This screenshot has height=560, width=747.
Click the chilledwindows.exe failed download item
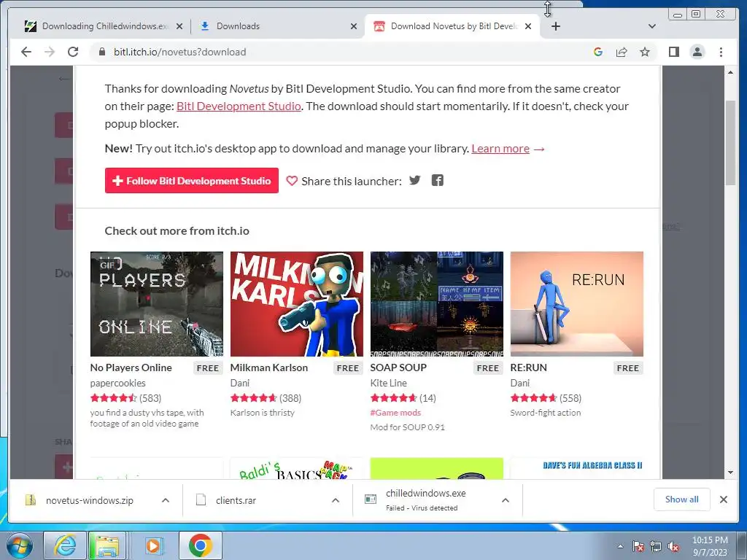tap(426, 500)
